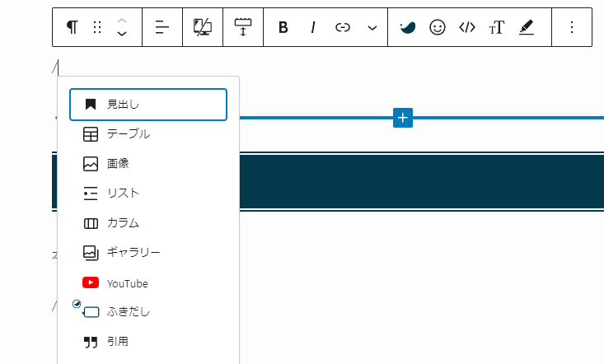Insert a link with the link icon
The height and width of the screenshot is (364, 604).
[x=343, y=27]
